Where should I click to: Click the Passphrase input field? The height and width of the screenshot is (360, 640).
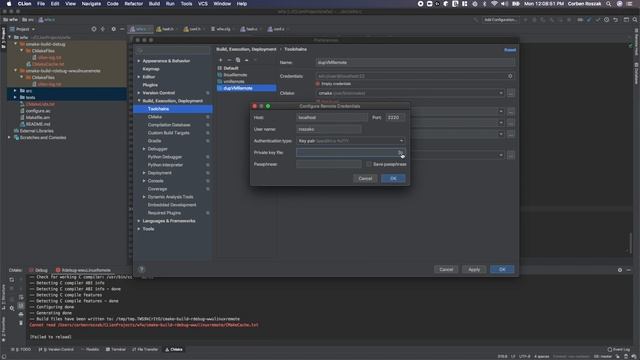point(329,164)
